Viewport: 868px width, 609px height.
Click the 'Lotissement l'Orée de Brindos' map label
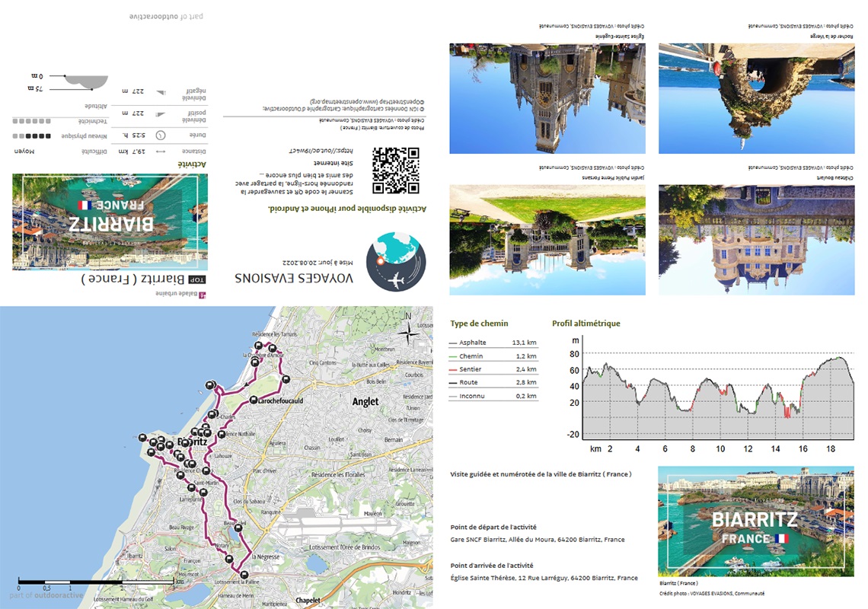[344, 547]
